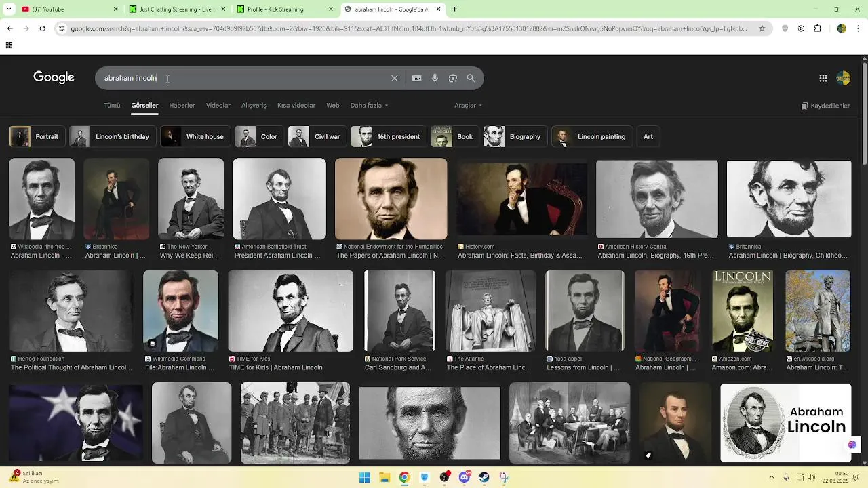Bookmark this page with star icon
The image size is (868, 488).
tap(762, 28)
